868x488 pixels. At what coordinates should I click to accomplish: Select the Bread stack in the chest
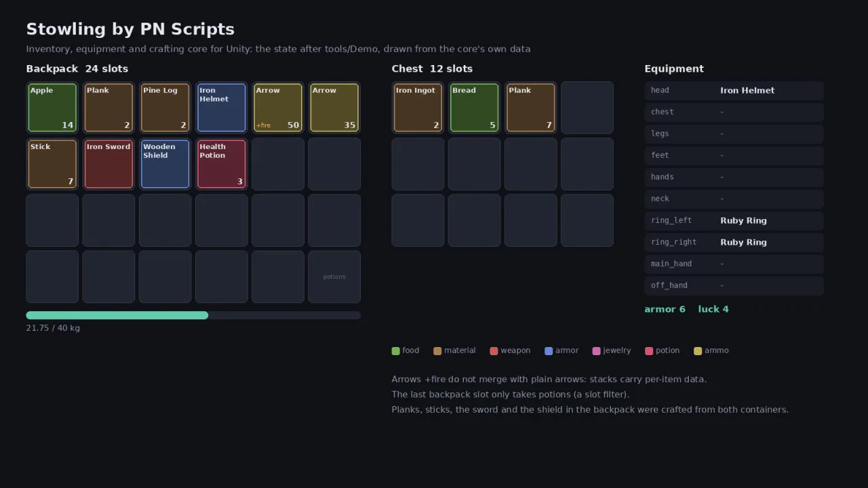click(x=474, y=108)
